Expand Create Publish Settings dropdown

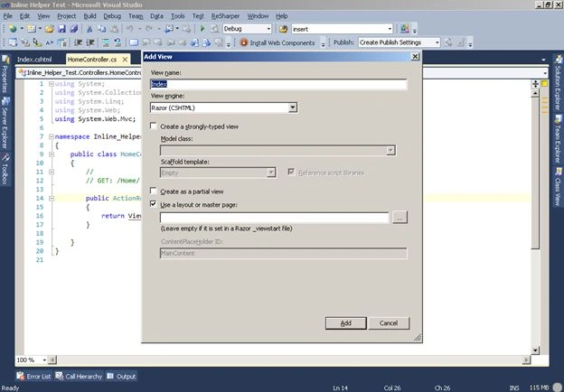point(437,42)
